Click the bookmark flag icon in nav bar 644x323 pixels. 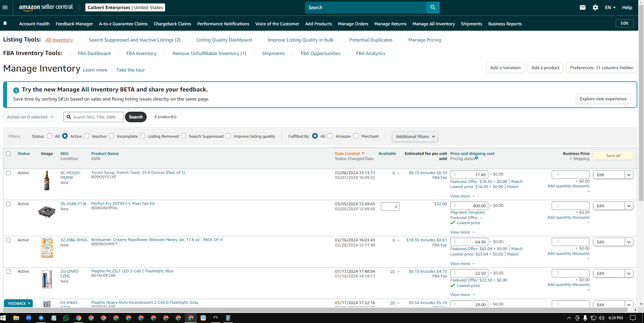click(5, 23)
